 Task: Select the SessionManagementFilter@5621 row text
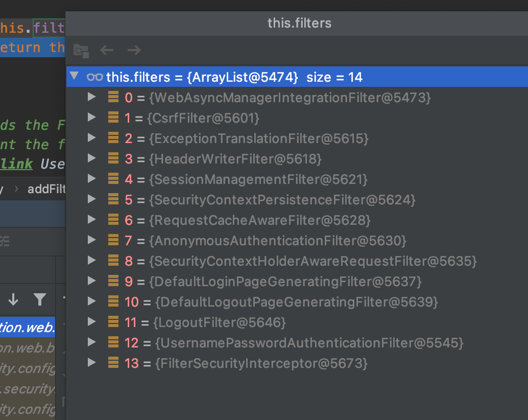pyautogui.click(x=258, y=179)
